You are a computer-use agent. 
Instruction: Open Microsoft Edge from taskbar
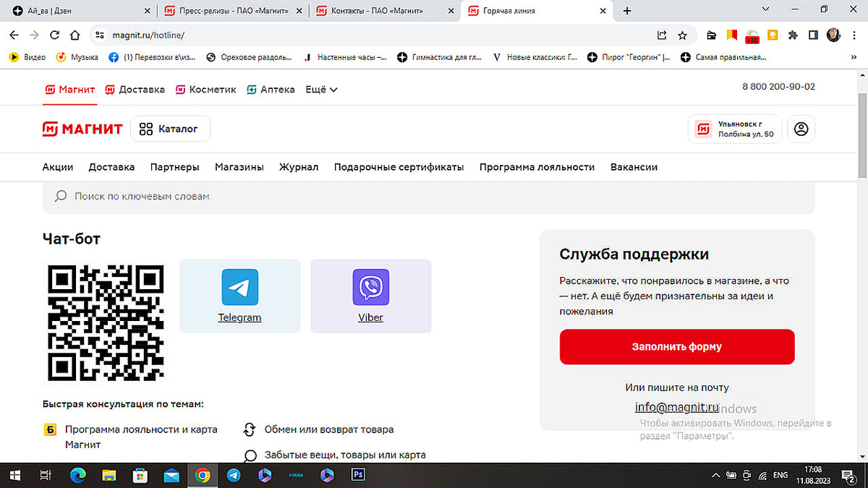78,475
